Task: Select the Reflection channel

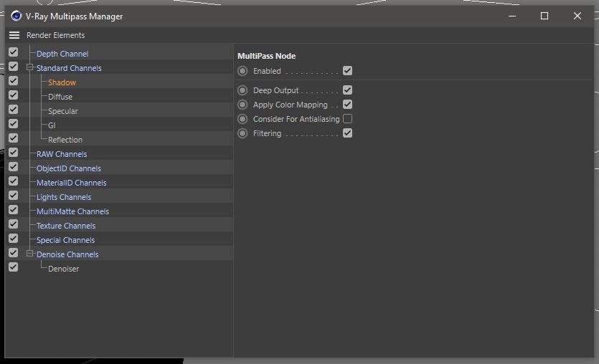Action: 65,140
